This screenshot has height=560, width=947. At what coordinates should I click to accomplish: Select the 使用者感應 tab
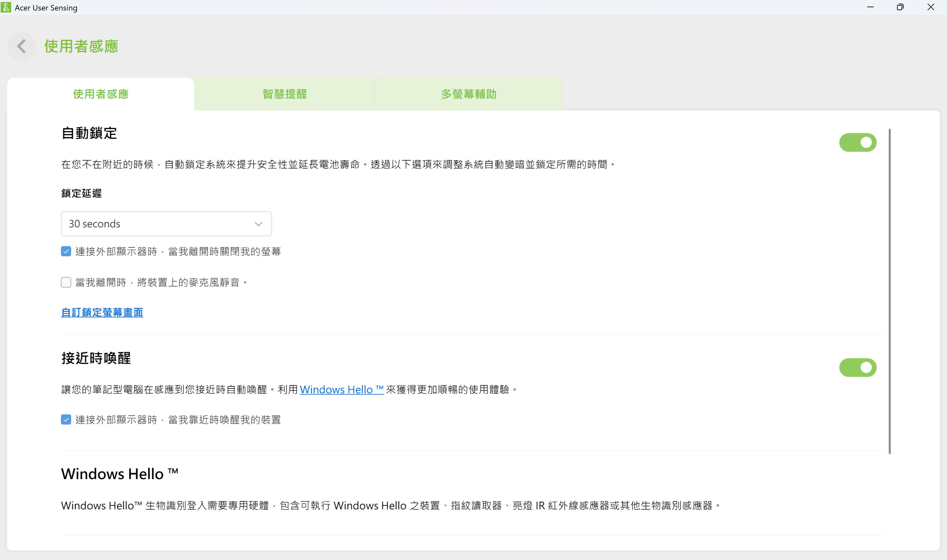tap(101, 94)
